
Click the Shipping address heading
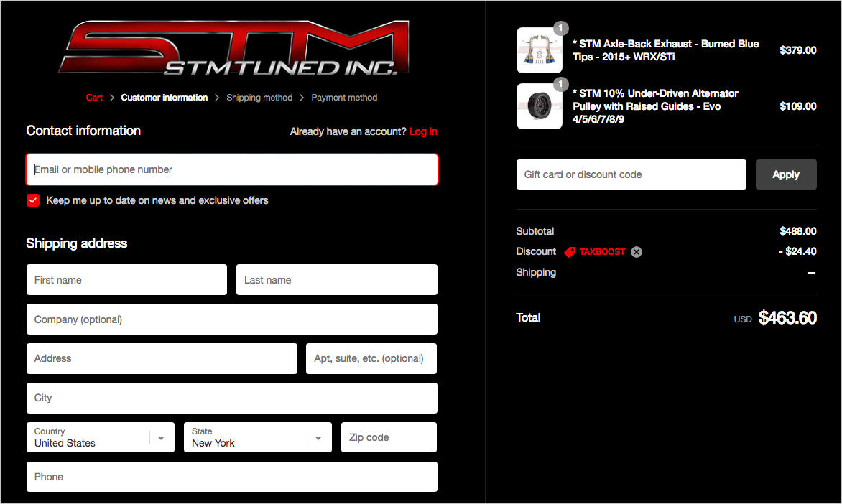point(77,243)
